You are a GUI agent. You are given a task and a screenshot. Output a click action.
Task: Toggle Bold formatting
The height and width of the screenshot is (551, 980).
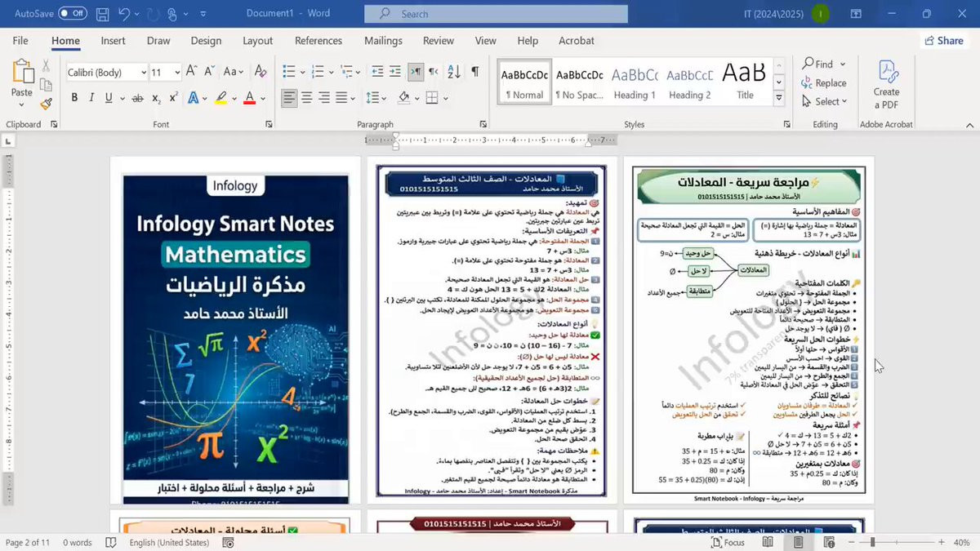pyautogui.click(x=74, y=98)
